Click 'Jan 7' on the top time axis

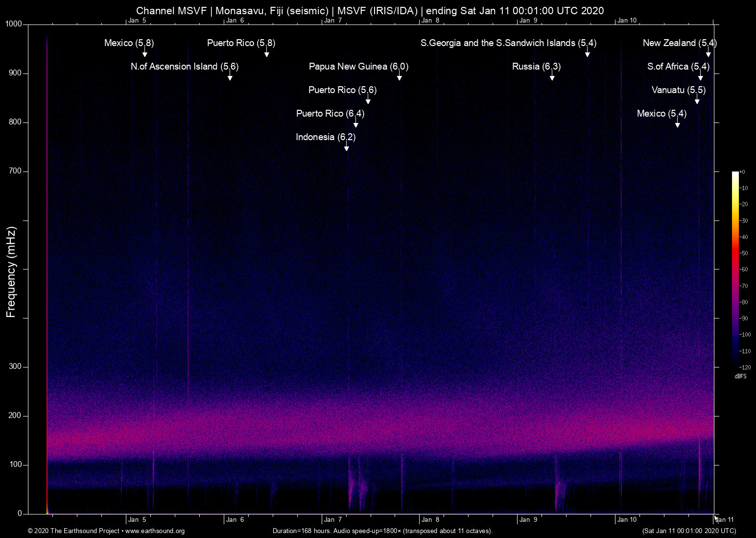333,21
